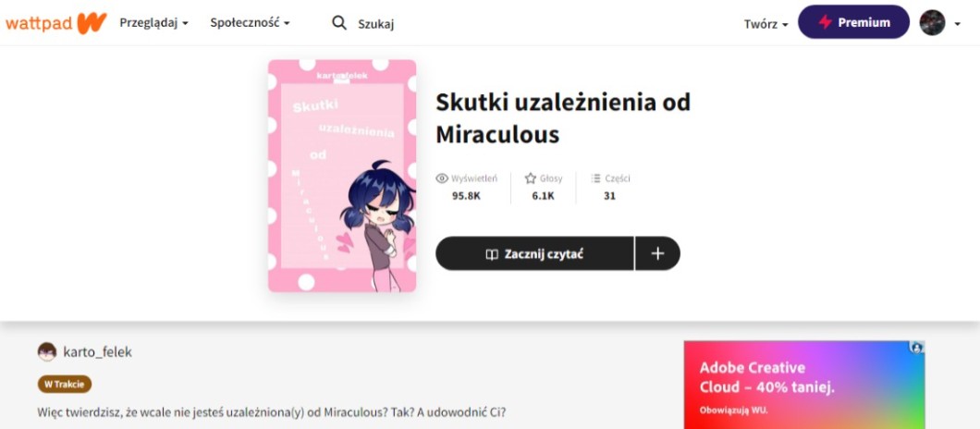Open the karto_felek author profile link

97,352
